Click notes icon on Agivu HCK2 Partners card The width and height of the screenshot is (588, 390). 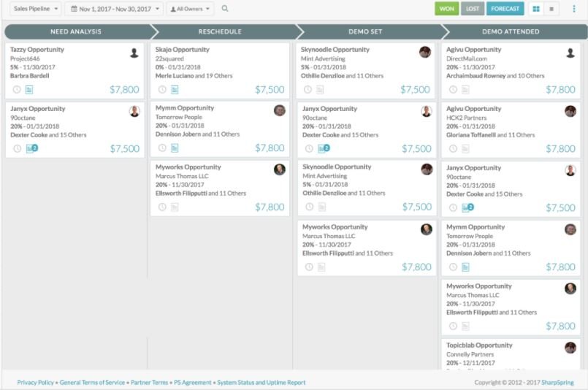click(x=465, y=148)
